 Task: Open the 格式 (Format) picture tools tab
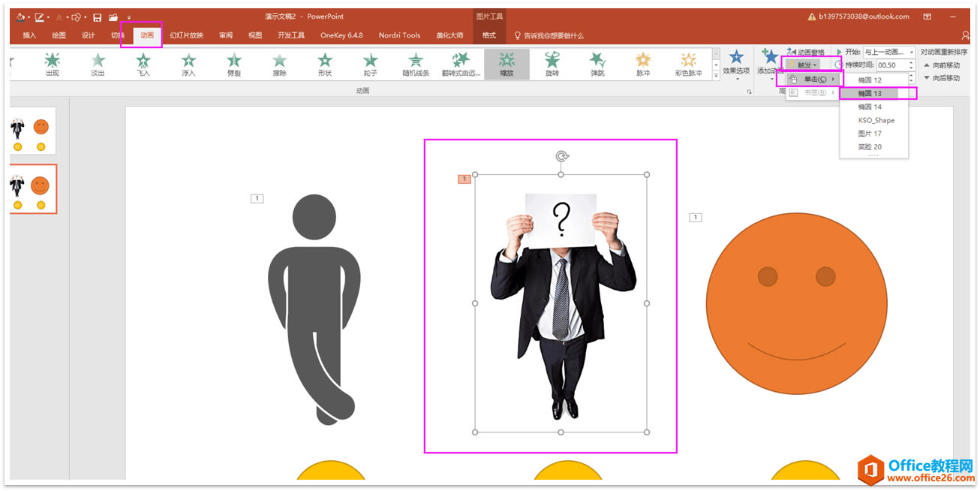tap(489, 35)
